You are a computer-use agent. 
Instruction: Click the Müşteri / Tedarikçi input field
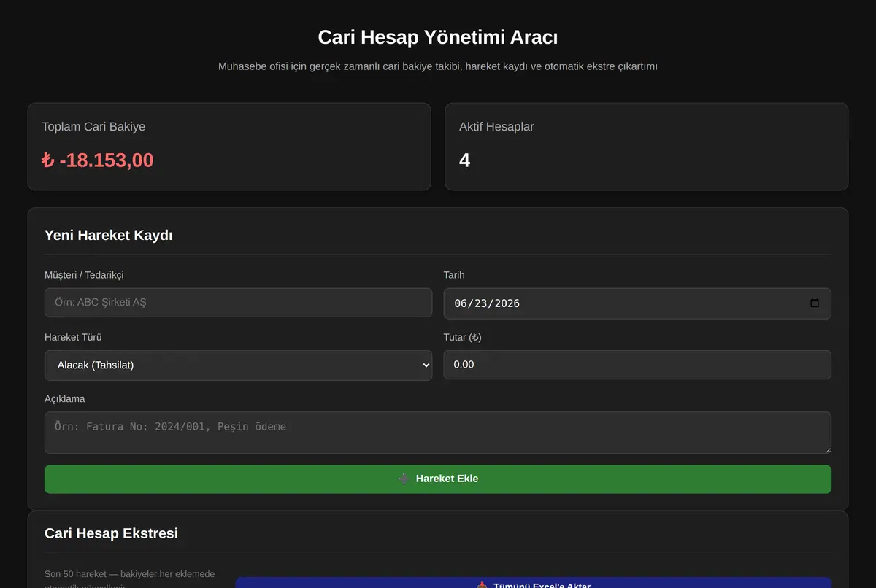pyautogui.click(x=238, y=302)
